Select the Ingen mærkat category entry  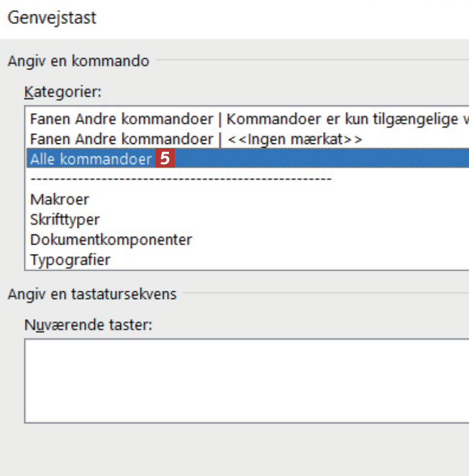(x=196, y=139)
